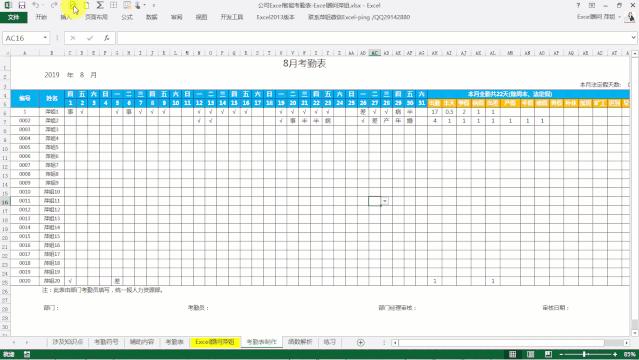Switch to the 视图 (View) ribbon tab
Screen dimensions: 639x360
point(201,17)
